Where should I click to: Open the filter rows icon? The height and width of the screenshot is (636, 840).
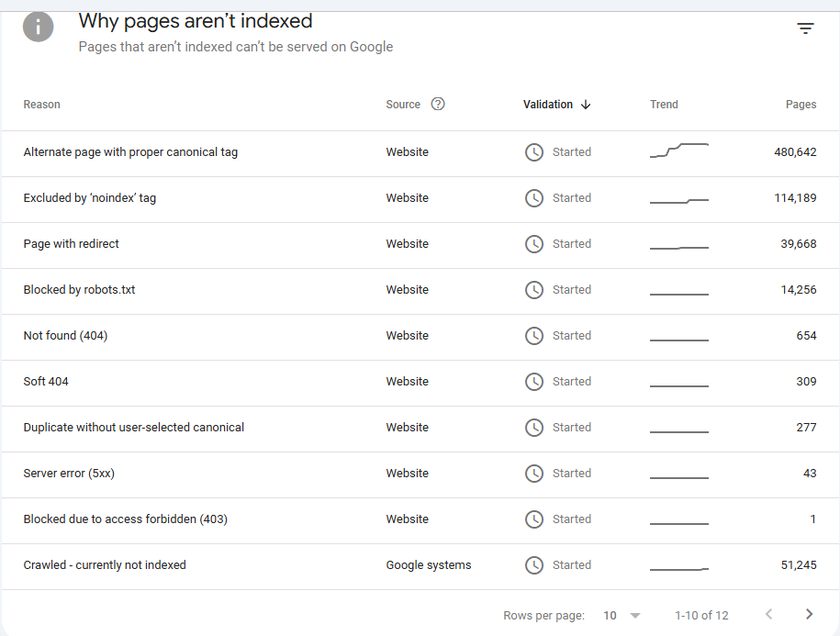pos(805,28)
